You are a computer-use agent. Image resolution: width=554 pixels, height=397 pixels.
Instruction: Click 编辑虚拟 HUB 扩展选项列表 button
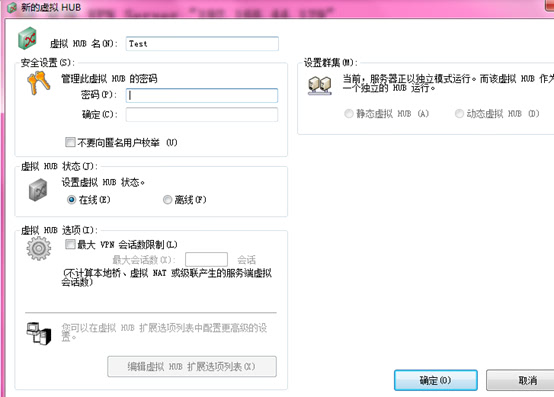pyautogui.click(x=192, y=367)
